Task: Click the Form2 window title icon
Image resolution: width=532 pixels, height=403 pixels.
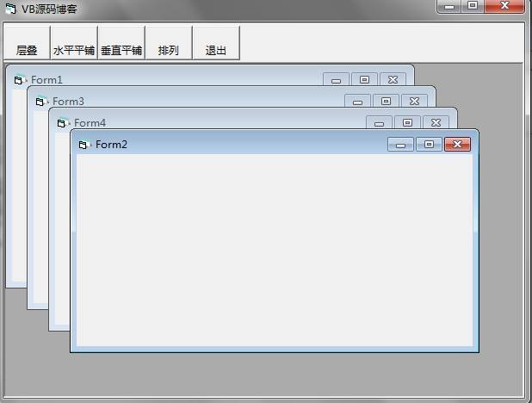Action: pyautogui.click(x=84, y=145)
